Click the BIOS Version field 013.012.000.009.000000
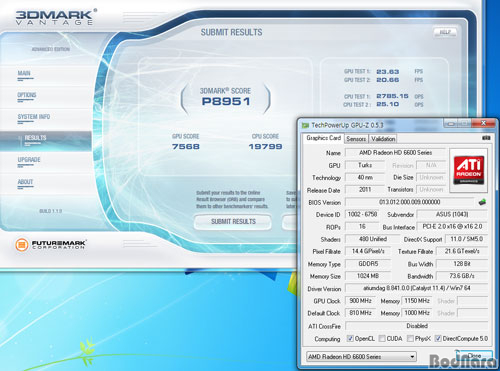Viewport: 500px width, 371px height. point(409,202)
